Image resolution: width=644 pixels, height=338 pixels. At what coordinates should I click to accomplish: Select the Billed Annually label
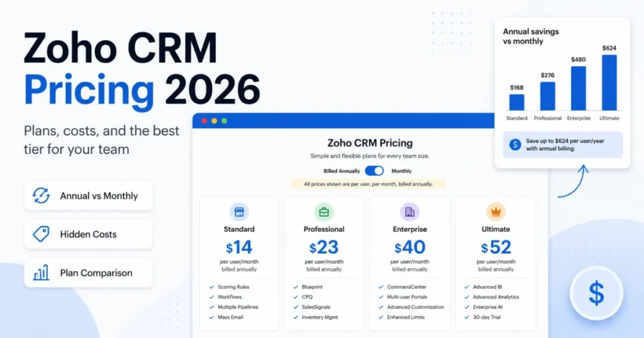pos(341,171)
